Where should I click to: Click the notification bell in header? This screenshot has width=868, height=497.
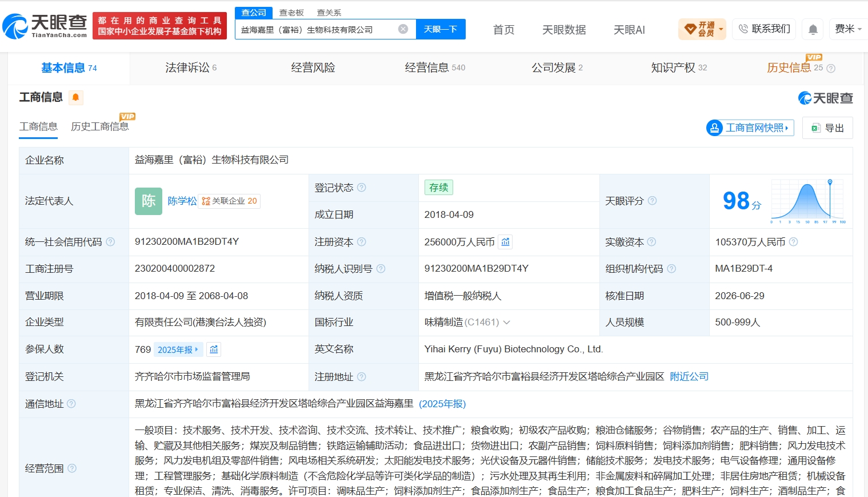point(813,29)
